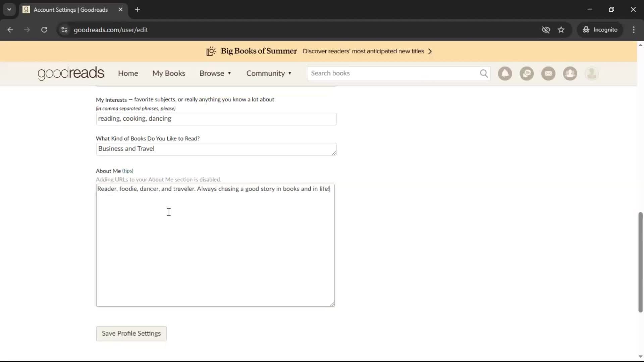Click inside the About Me textarea
This screenshot has width=644, height=362.
[215, 245]
